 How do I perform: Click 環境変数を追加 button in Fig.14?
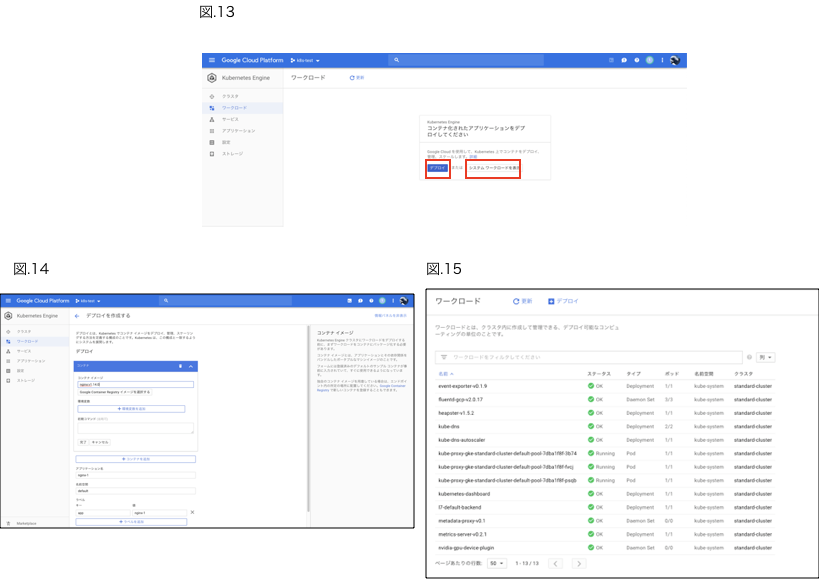(x=132, y=409)
